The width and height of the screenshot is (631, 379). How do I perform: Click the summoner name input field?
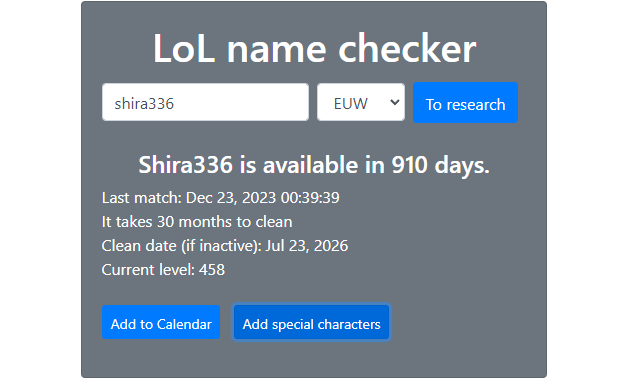[205, 102]
